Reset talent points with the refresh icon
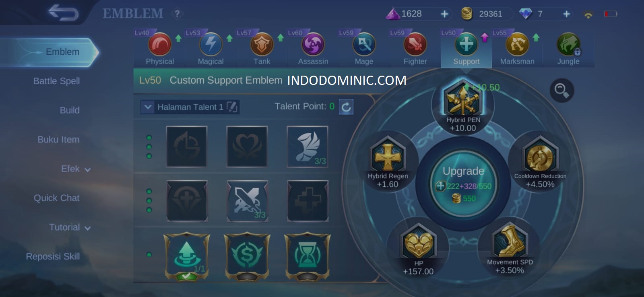This screenshot has width=644, height=297. 346,107
